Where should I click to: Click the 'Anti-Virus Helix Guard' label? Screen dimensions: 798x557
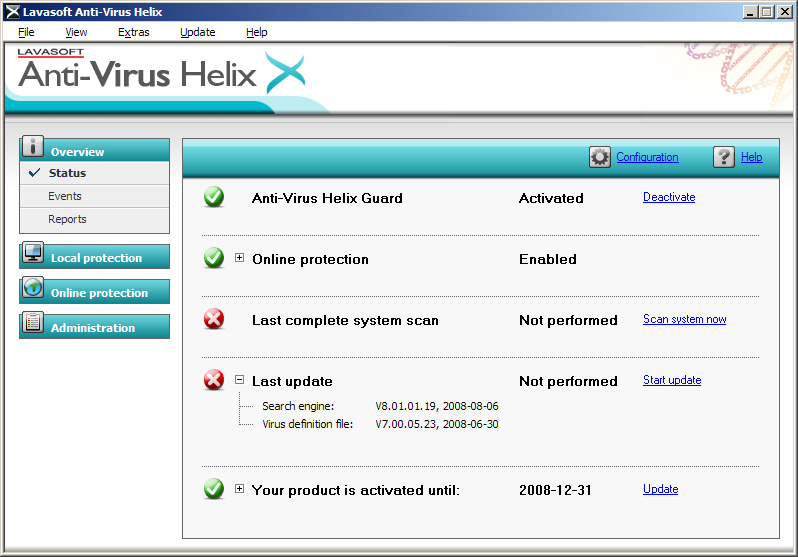coord(327,198)
